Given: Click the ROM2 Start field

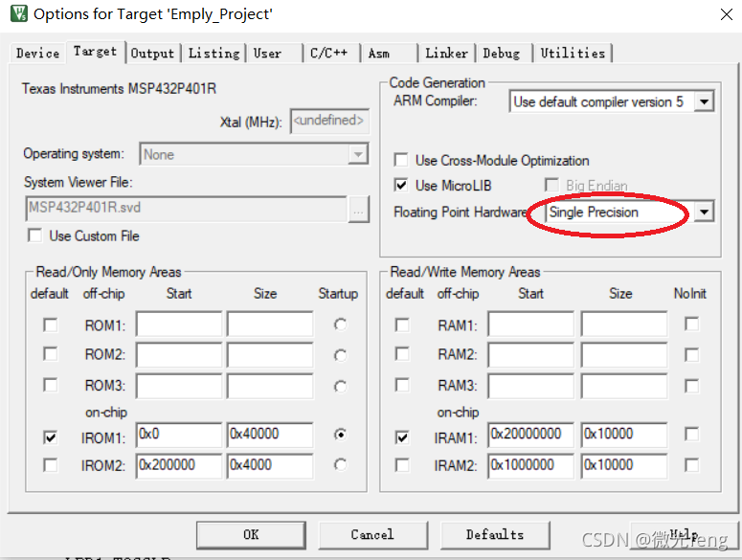Looking at the screenshot, I should [179, 355].
